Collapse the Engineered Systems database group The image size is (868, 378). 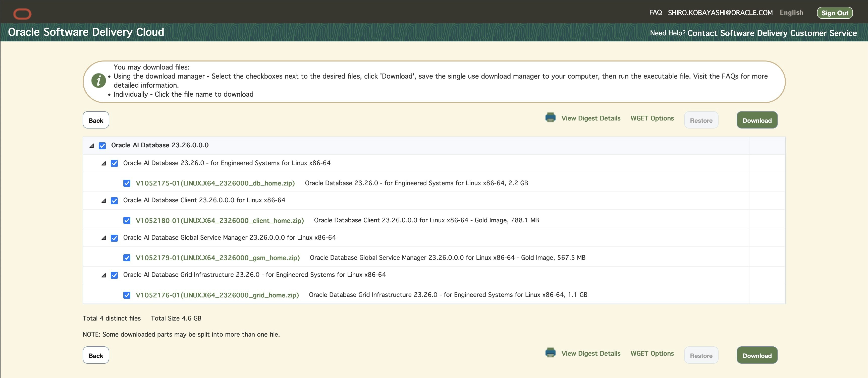pyautogui.click(x=104, y=163)
